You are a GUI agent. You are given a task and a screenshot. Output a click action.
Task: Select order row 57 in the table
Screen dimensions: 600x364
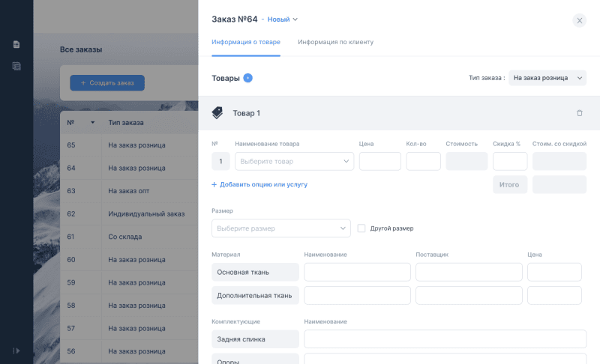pyautogui.click(x=129, y=329)
